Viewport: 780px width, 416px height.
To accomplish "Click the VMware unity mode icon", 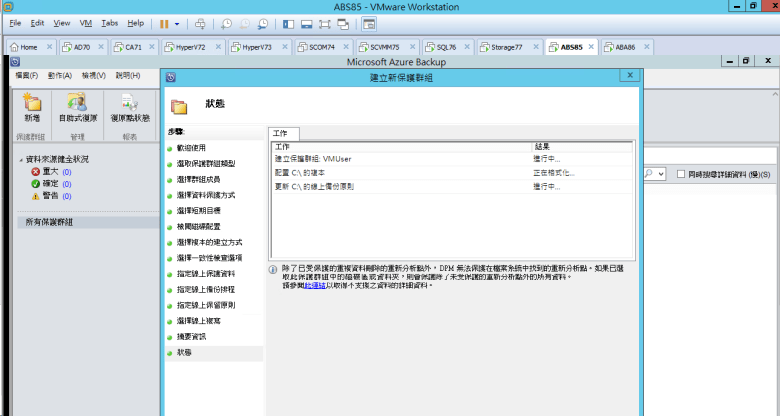I will coord(343,24).
